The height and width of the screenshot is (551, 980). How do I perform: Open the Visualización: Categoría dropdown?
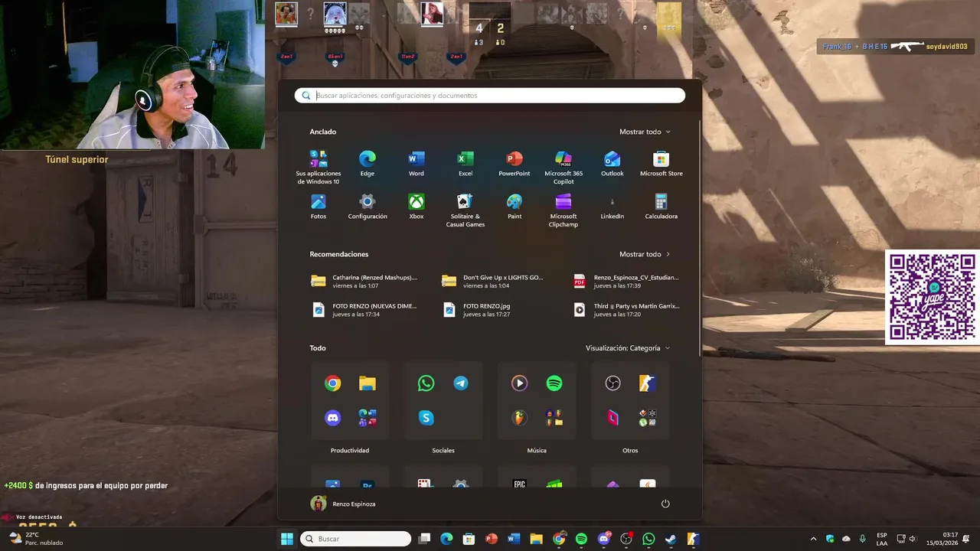tap(628, 348)
